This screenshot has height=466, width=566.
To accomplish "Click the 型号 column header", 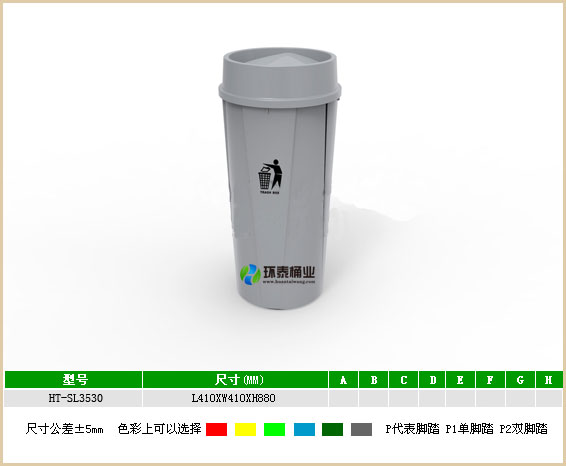I will click(x=73, y=380).
